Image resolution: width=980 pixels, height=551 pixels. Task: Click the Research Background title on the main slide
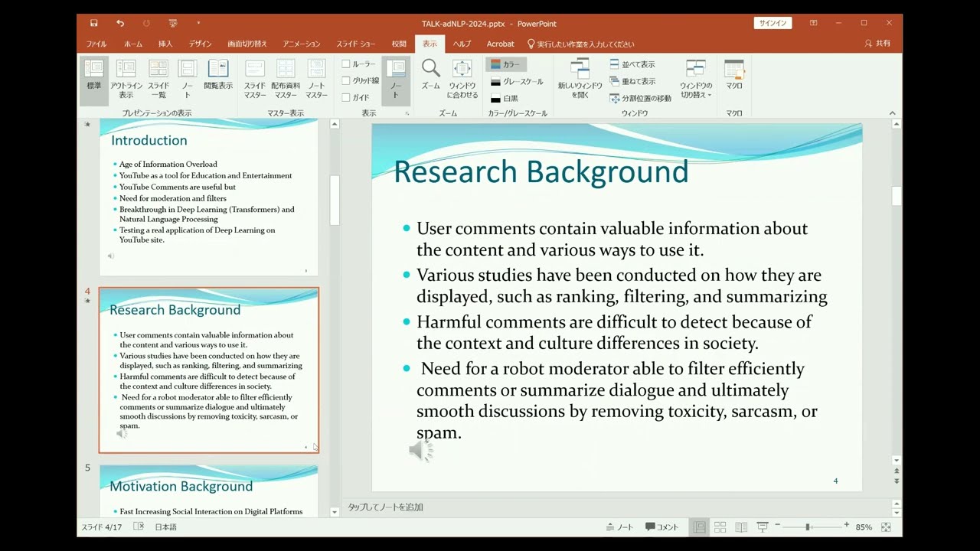pyautogui.click(x=541, y=172)
